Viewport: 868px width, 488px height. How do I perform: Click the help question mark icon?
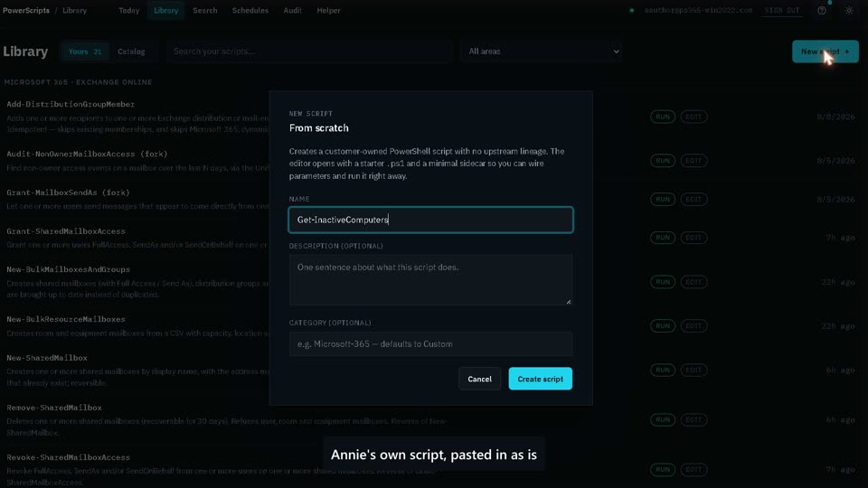click(x=822, y=11)
